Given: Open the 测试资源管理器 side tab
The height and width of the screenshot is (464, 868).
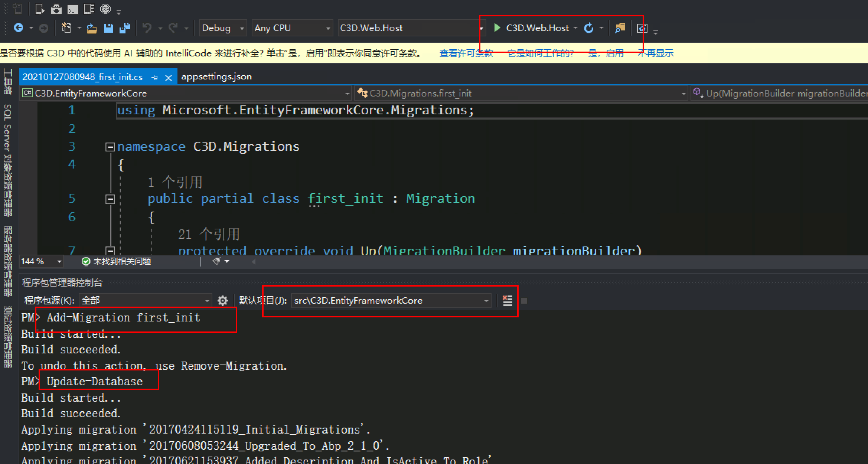Looking at the screenshot, I should [x=7, y=337].
